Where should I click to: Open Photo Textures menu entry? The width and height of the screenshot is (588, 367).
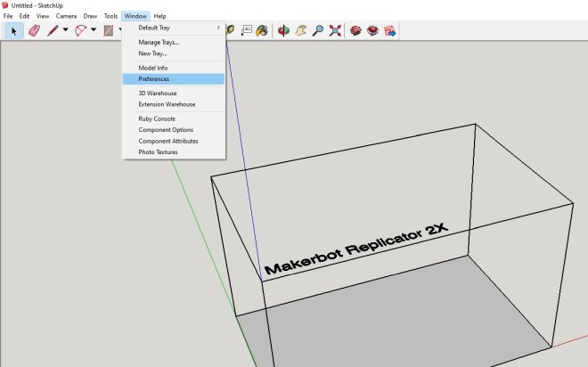[x=174, y=152]
